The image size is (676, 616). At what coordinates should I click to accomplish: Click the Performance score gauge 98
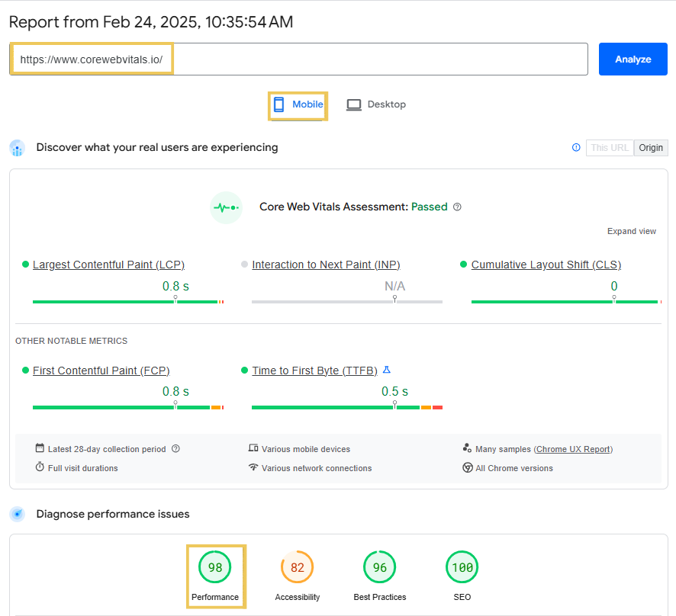214,567
